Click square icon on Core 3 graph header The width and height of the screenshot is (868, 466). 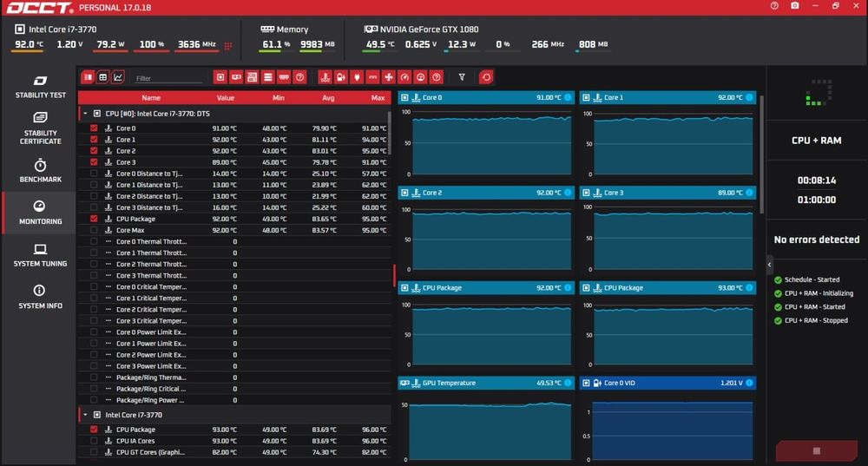pyautogui.click(x=586, y=193)
